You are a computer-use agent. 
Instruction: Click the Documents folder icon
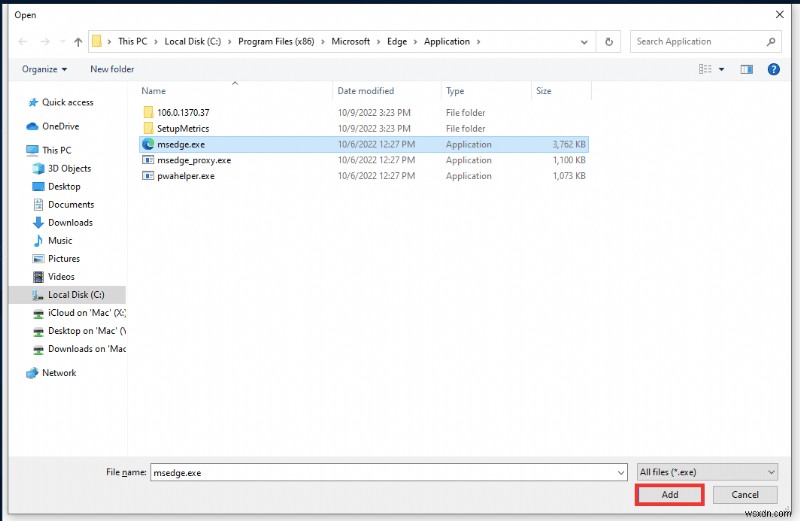(38, 205)
